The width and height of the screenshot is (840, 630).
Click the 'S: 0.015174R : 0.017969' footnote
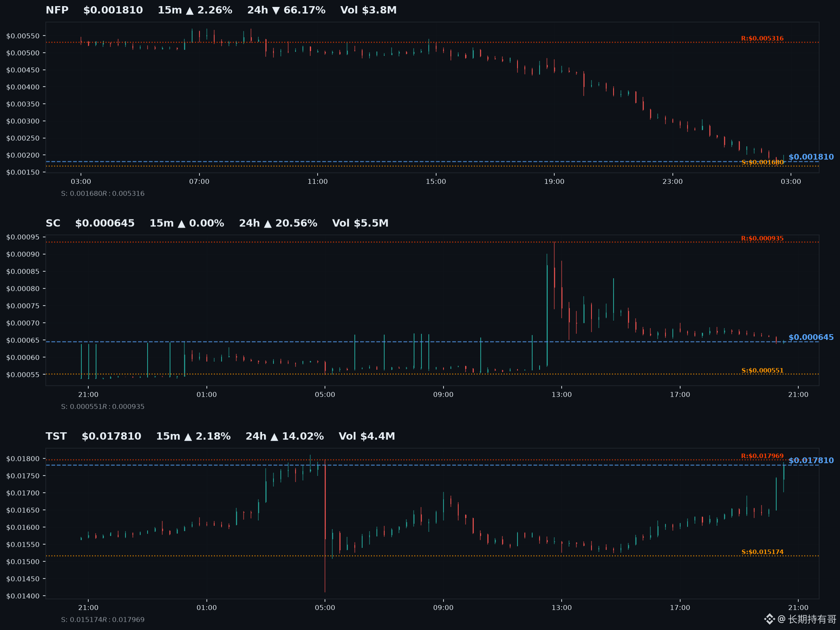103,620
